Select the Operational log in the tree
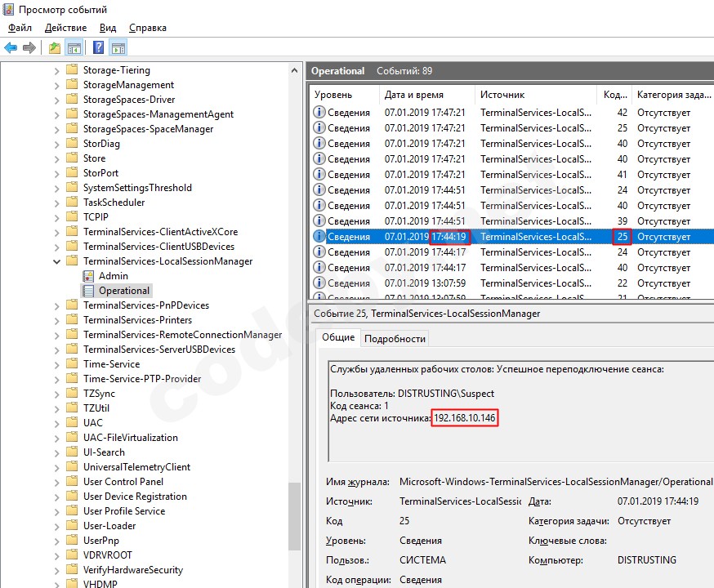714x588 pixels. point(123,291)
